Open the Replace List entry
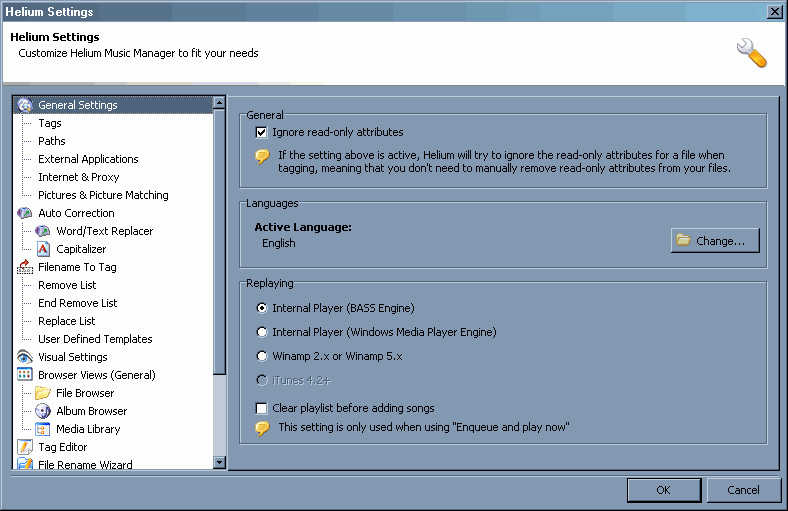The image size is (788, 511). coord(66,321)
